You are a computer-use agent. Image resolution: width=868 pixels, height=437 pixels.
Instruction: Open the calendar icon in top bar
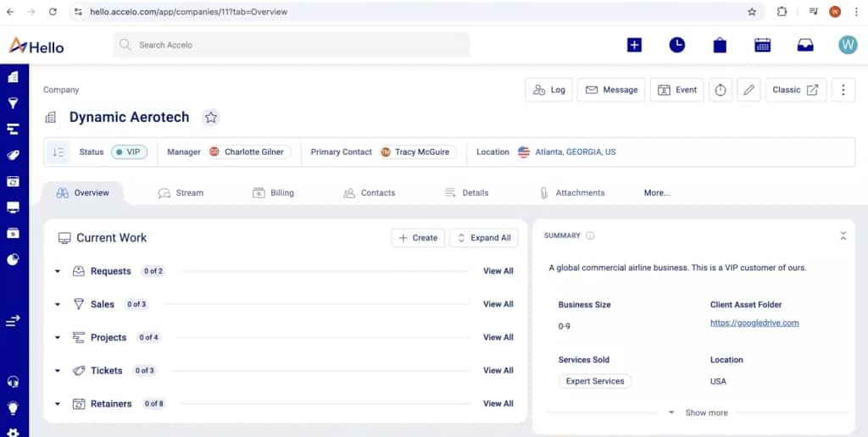763,46
